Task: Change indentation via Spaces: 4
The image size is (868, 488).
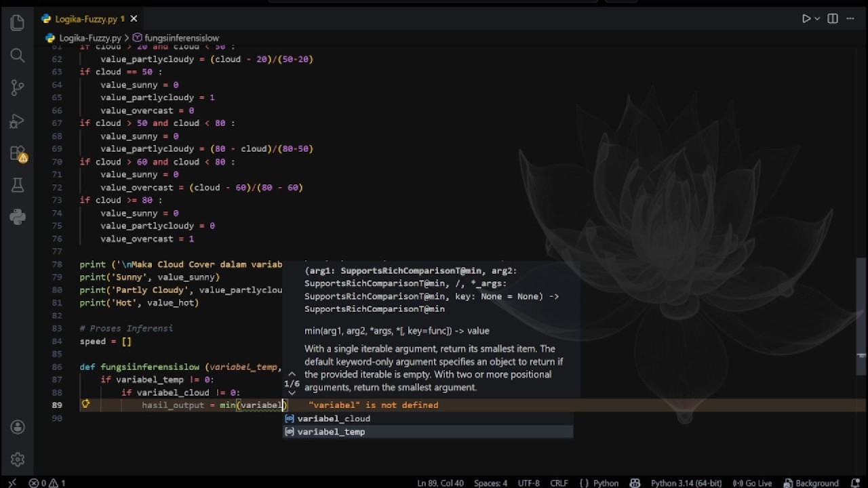Action: point(490,483)
